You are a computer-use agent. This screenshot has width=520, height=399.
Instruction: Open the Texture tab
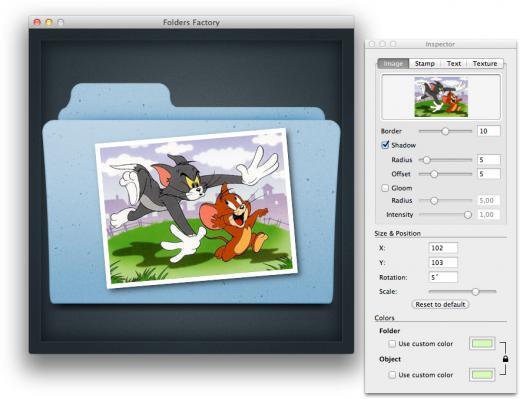[x=485, y=63]
